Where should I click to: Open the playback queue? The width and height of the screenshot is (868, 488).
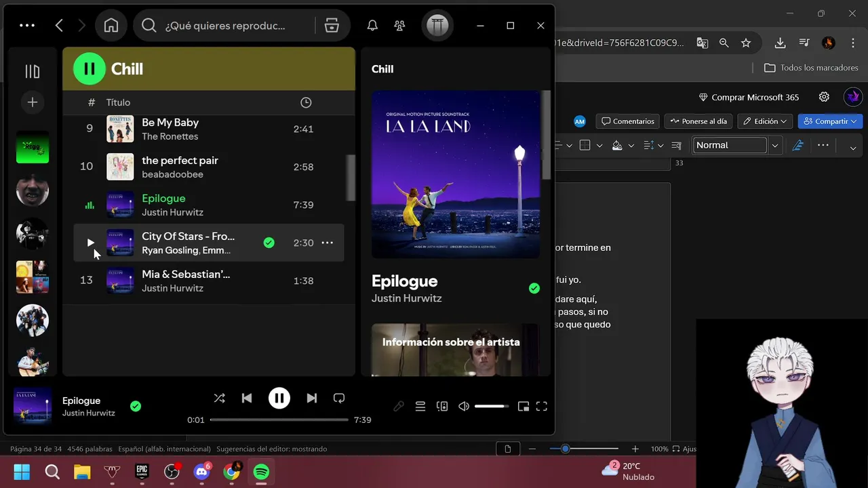[x=420, y=407]
